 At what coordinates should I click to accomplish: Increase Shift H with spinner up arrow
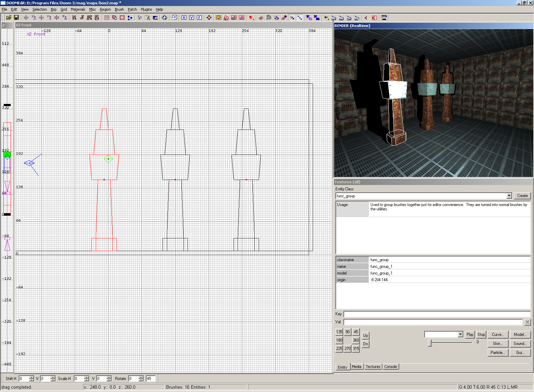tap(31, 377)
